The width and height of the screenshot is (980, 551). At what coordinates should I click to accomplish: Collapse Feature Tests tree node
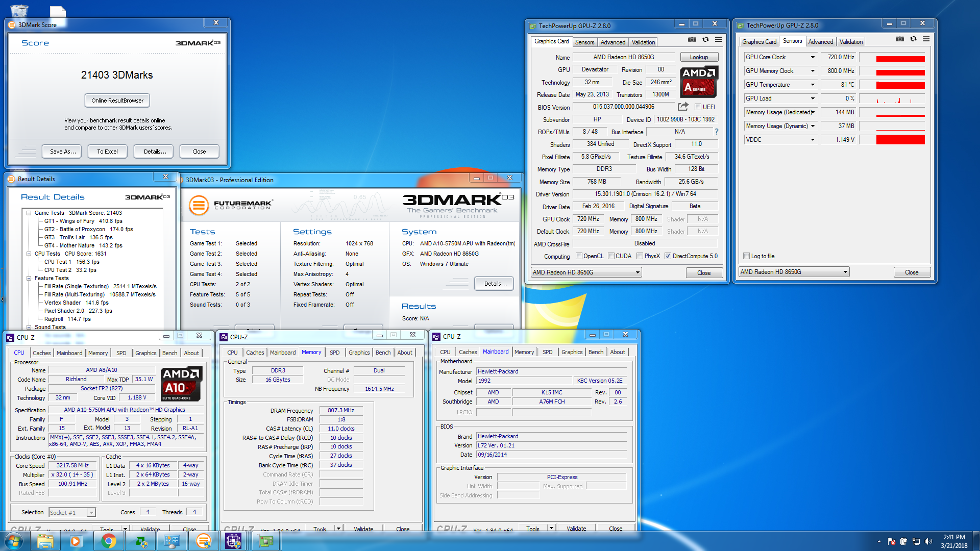click(29, 278)
